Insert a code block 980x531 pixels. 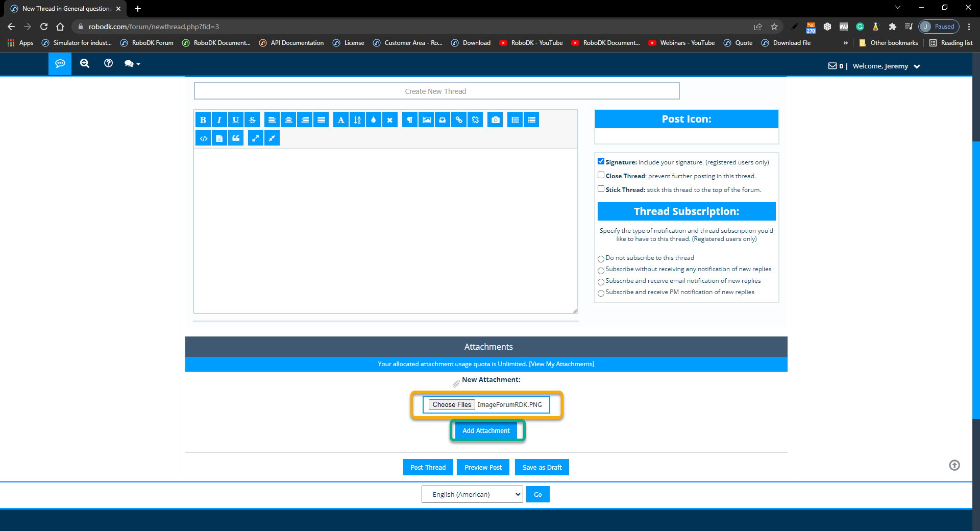tap(203, 138)
